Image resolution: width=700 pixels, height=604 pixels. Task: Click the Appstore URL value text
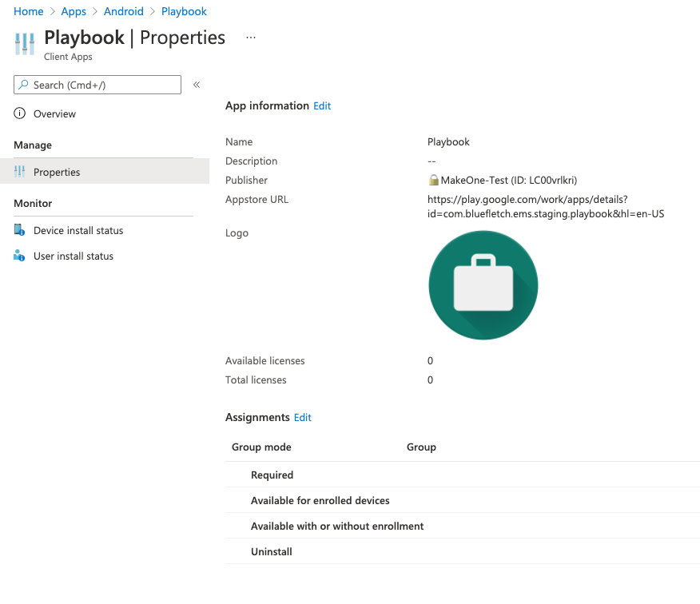coord(546,206)
